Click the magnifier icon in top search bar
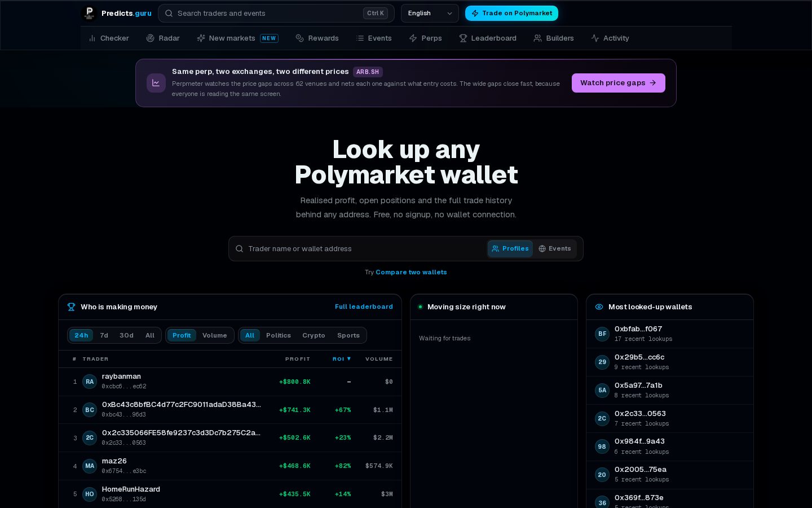 (x=169, y=14)
